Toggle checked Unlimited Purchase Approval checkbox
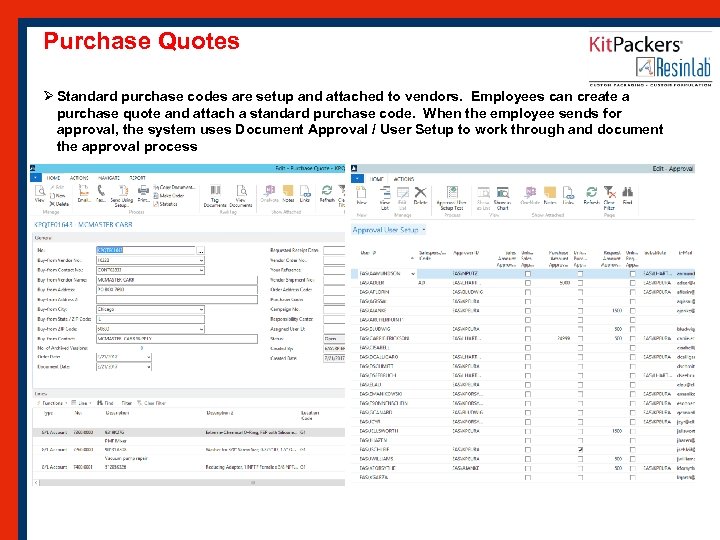Screen dimensions: 720x540 (x=580, y=450)
